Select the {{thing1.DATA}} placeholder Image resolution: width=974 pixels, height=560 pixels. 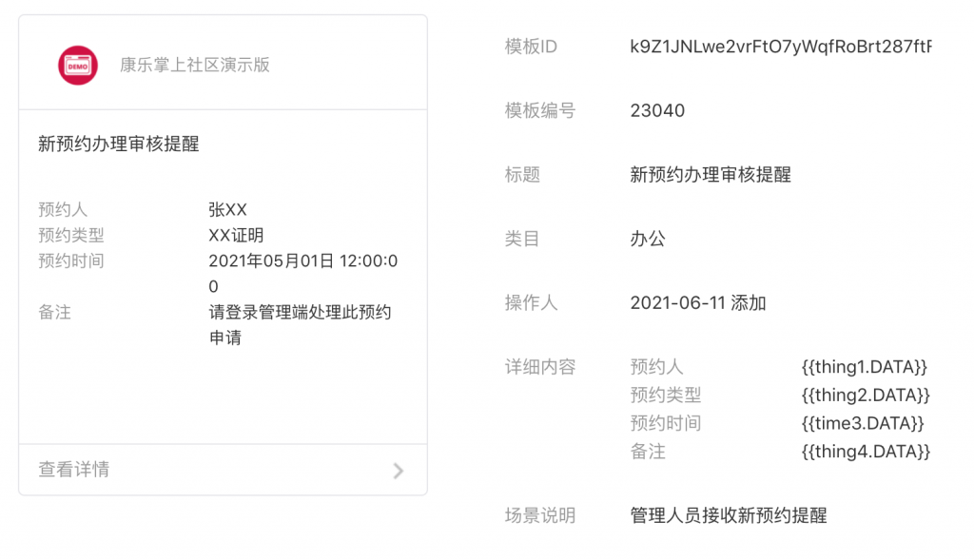click(x=864, y=367)
